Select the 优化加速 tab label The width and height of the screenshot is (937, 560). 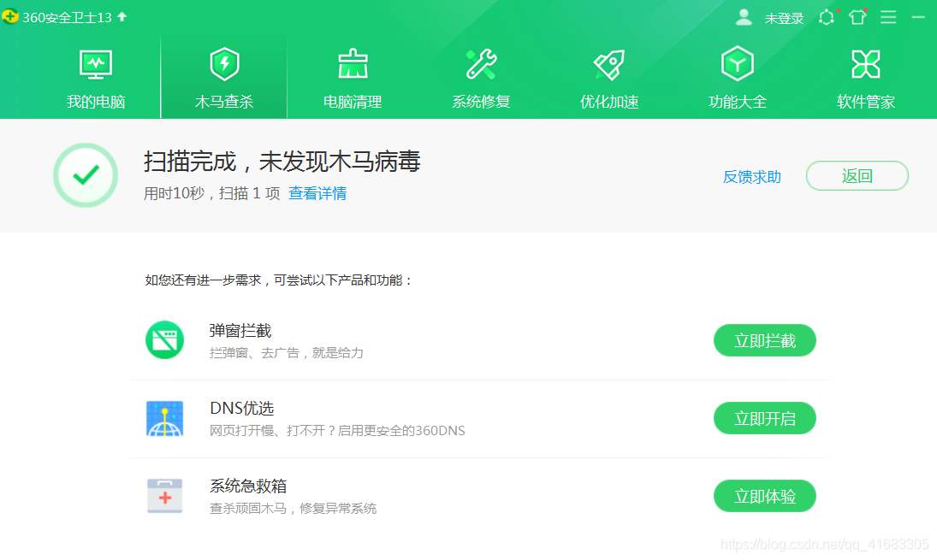(609, 102)
